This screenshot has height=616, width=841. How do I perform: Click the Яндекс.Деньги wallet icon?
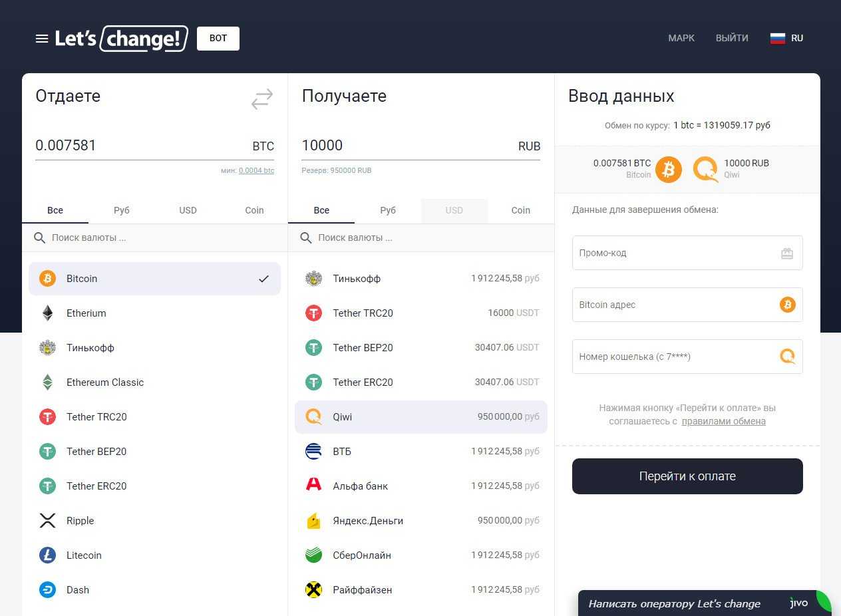pyautogui.click(x=313, y=521)
